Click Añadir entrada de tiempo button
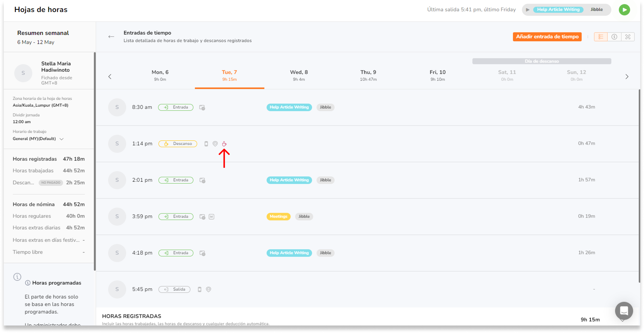Viewport: 644px width, 333px height. [547, 37]
